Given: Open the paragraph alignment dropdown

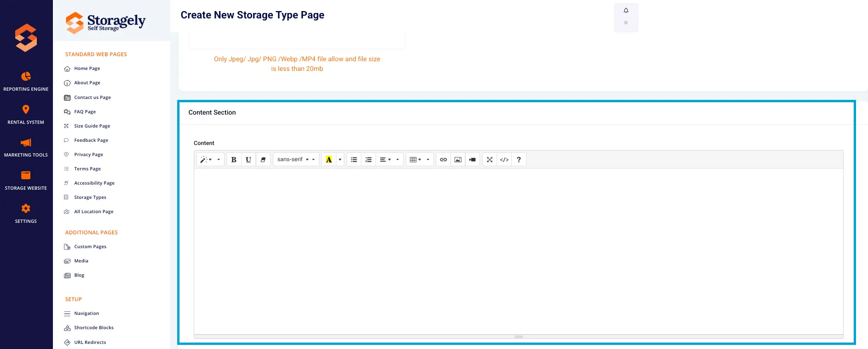Looking at the screenshot, I should click(389, 159).
